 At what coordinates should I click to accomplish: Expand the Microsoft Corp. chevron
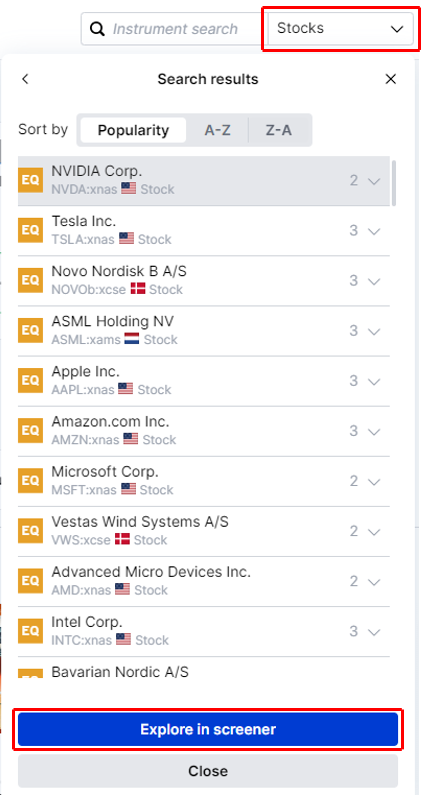[374, 481]
